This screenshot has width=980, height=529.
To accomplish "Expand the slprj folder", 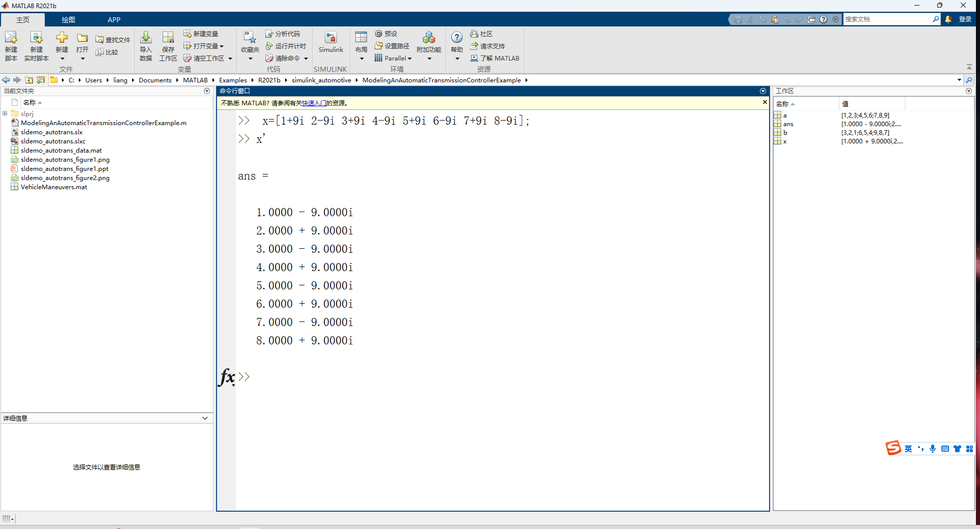I will [5, 113].
